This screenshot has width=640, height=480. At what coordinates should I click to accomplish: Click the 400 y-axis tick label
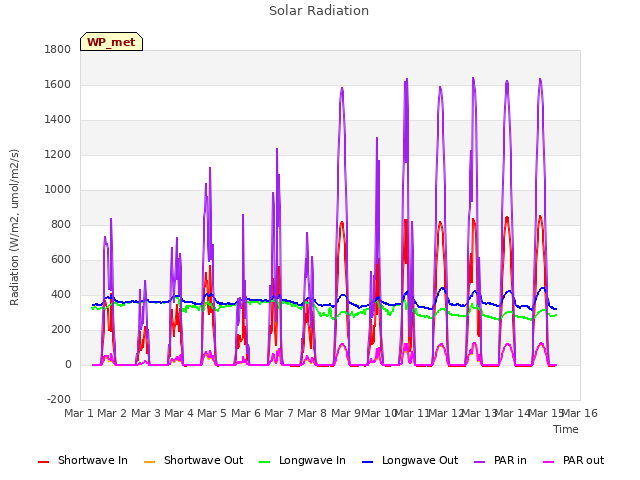click(x=61, y=295)
